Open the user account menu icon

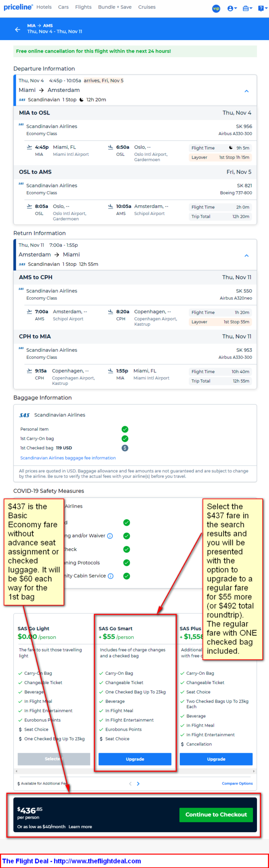pos(232,8)
